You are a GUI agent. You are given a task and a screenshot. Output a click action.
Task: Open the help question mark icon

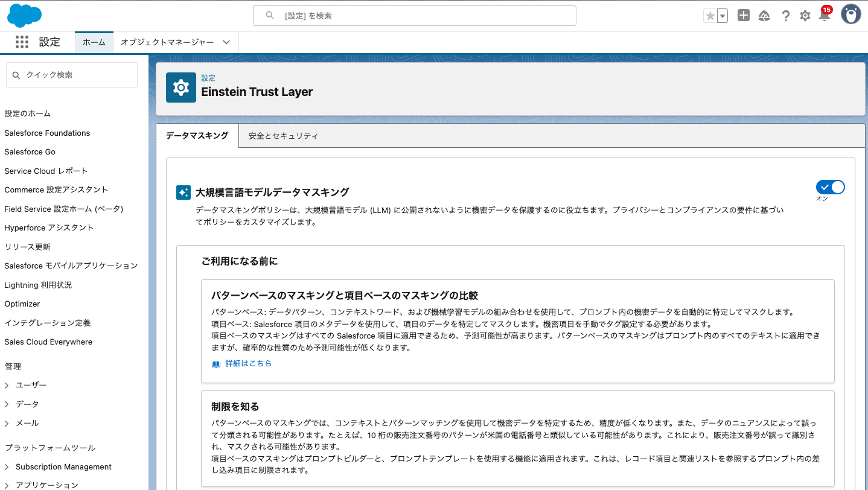[x=785, y=16]
